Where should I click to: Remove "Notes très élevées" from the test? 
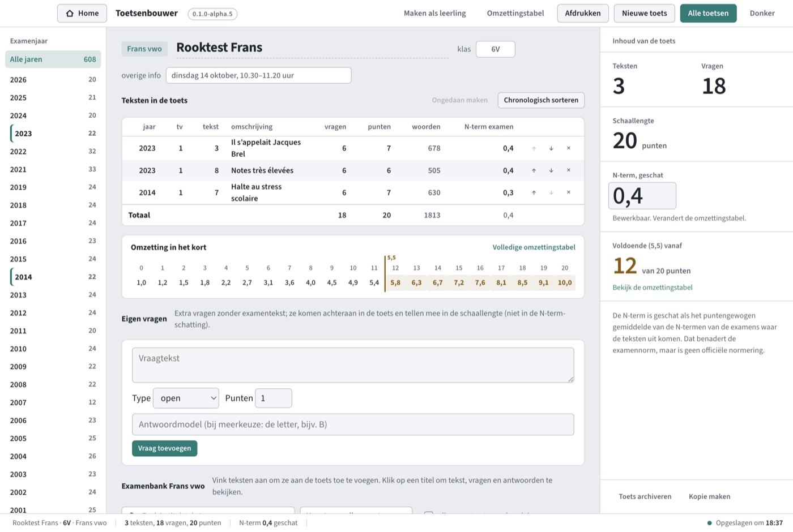click(x=569, y=170)
